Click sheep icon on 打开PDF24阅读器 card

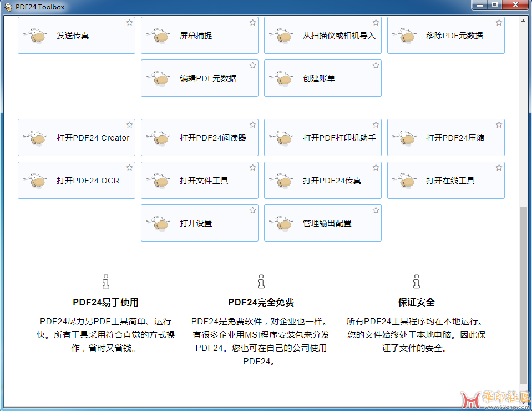159,138
